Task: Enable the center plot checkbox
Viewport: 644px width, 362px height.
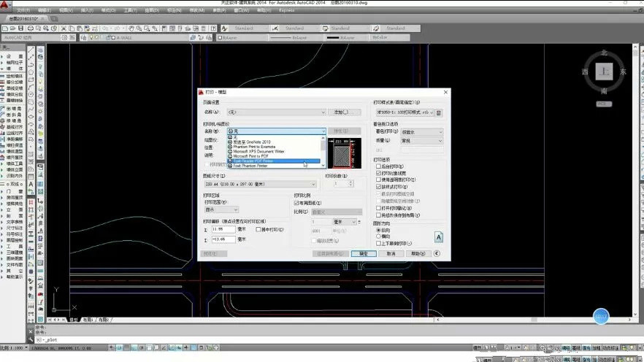Action: [x=258, y=229]
